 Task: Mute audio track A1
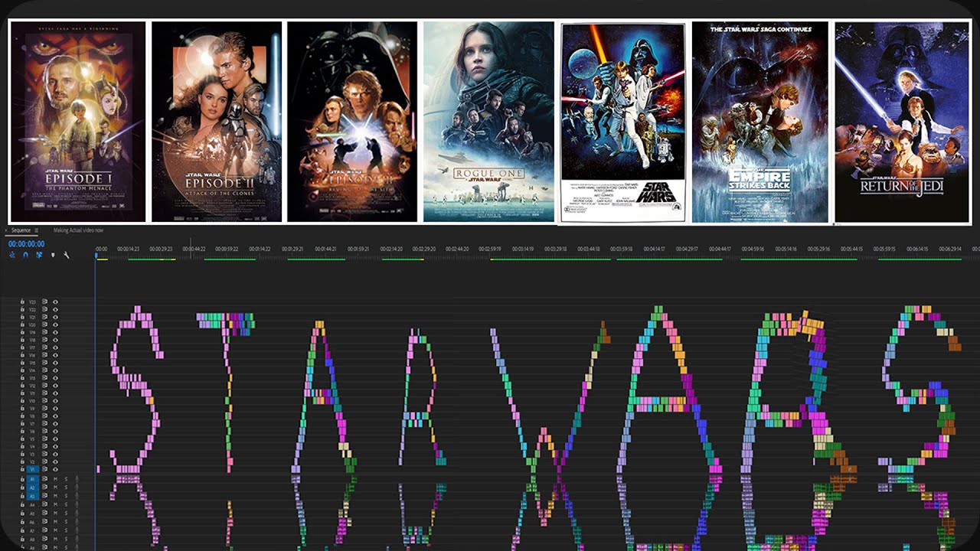click(x=55, y=479)
